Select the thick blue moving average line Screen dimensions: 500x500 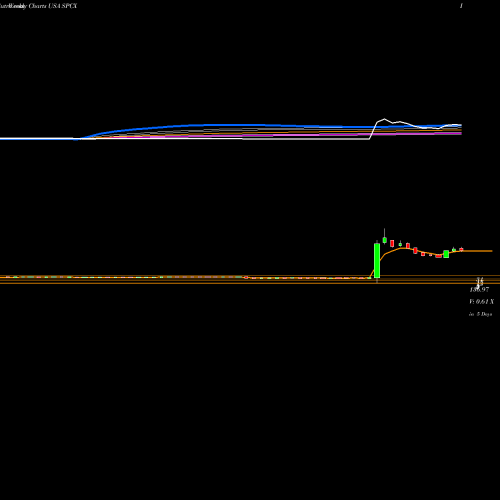click(x=233, y=125)
